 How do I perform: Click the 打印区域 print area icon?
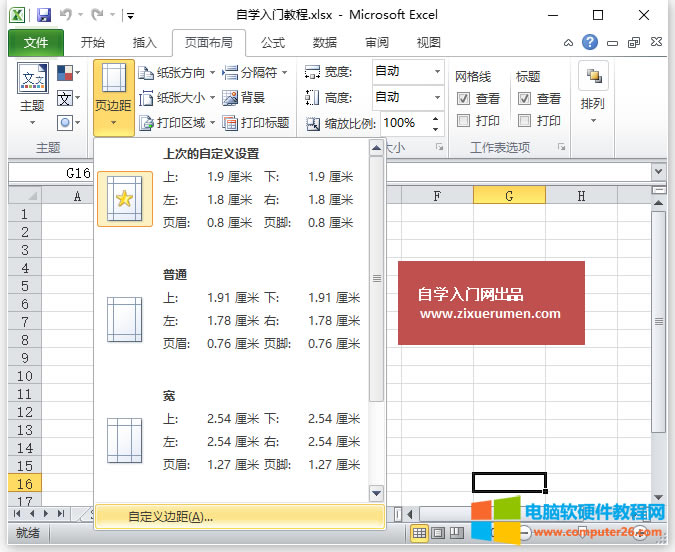point(146,122)
